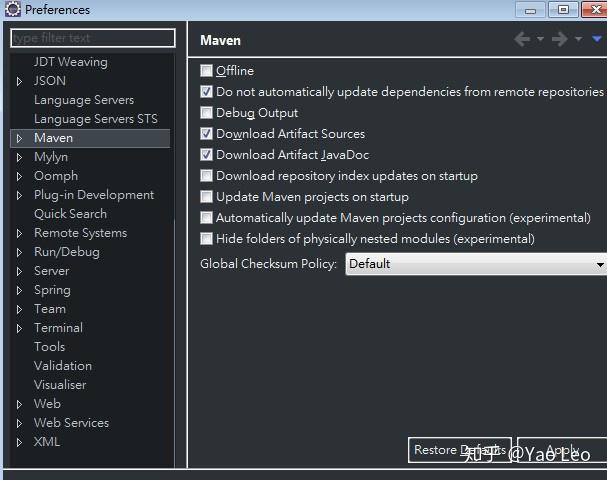Close the Preferences window

click(595, 9)
